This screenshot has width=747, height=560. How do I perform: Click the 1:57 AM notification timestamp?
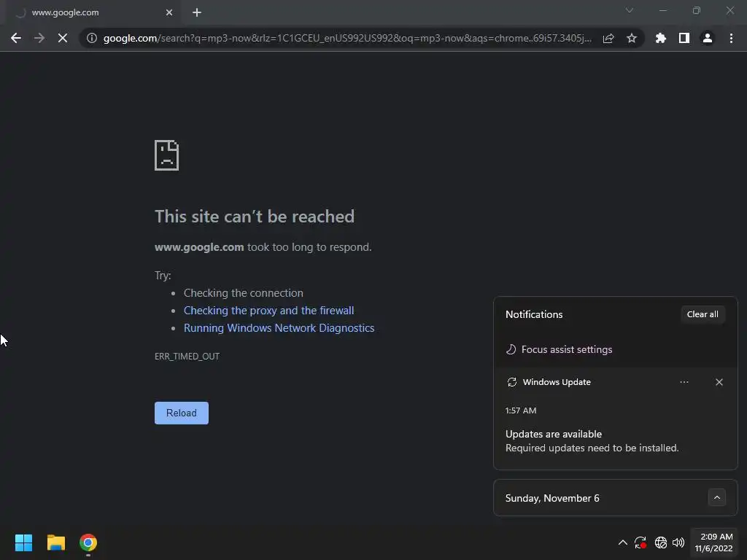click(521, 411)
